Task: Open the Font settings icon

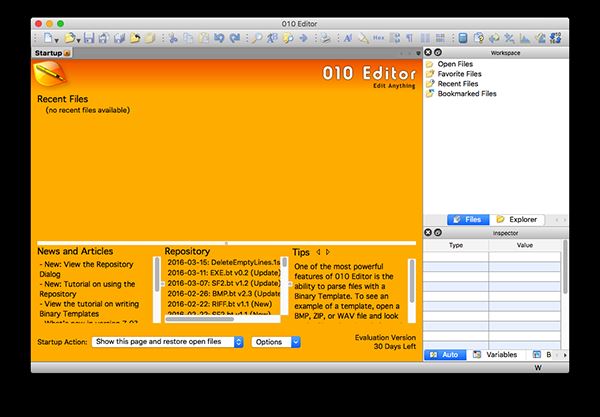Action: [x=348, y=38]
